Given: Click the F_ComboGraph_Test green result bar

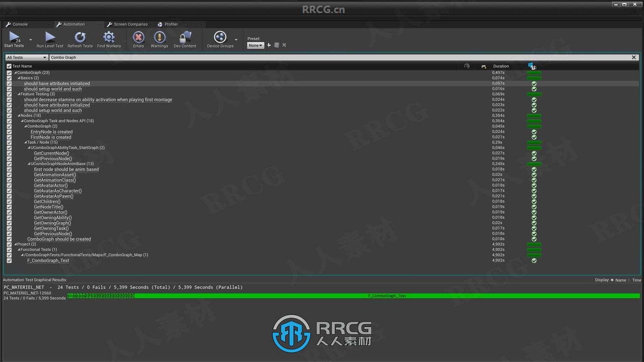Looking at the screenshot, I should click(x=387, y=296).
